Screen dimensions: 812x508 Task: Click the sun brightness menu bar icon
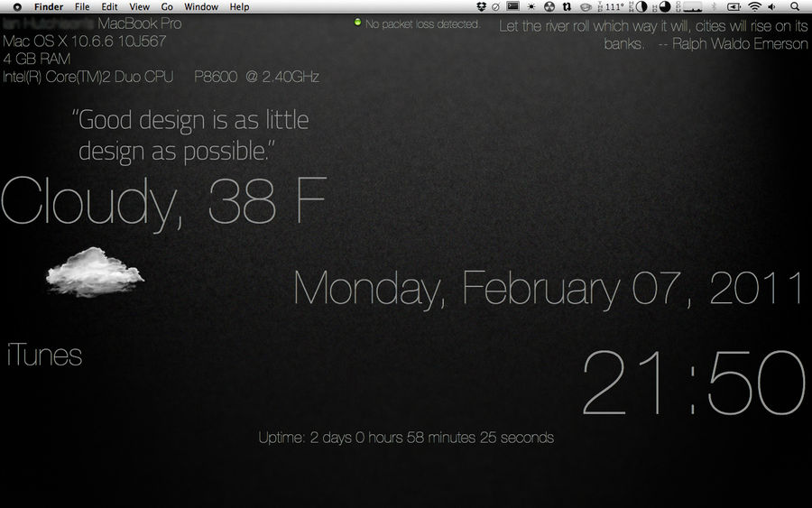[x=531, y=6]
